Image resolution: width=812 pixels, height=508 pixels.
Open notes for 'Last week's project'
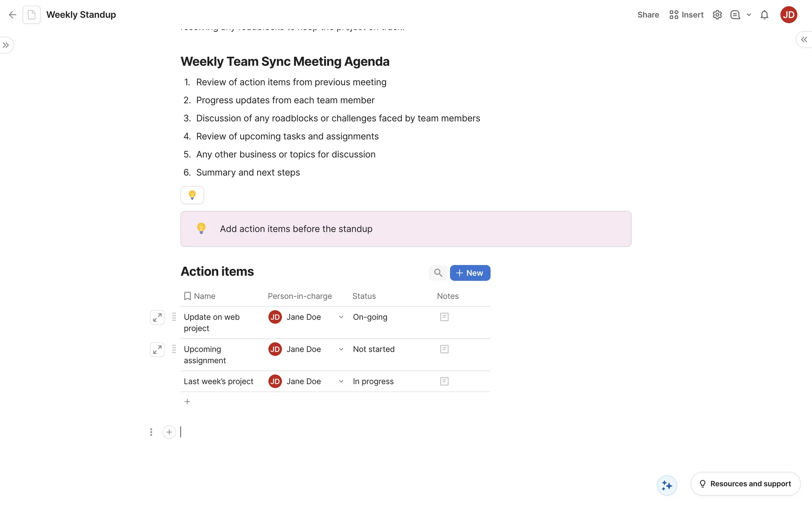pos(444,381)
